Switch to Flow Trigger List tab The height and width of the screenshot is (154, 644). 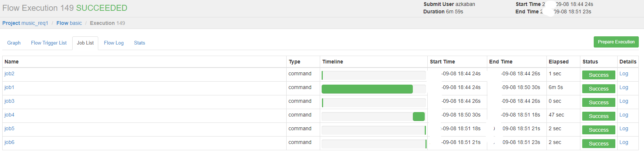pos(49,43)
